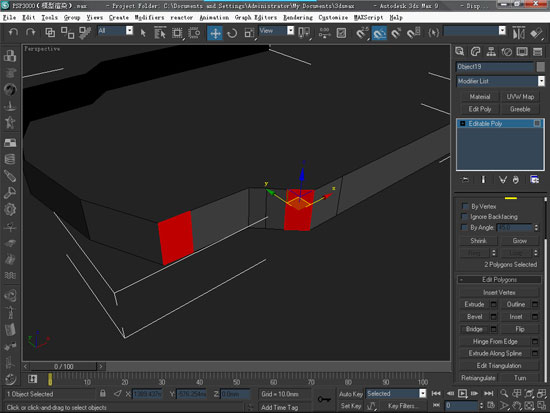Viewport: 550px width, 413px height.
Task: Activate Select and Rotate tool
Action: 232,33
